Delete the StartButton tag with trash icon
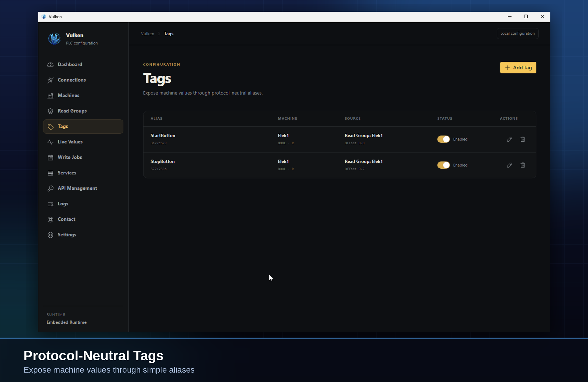 [x=523, y=139]
